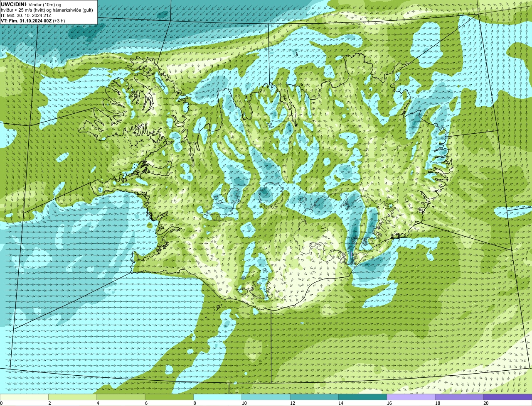Click the medium green 4–6 legend swatch
This screenshot has width=532, height=406.
pyautogui.click(x=121, y=397)
